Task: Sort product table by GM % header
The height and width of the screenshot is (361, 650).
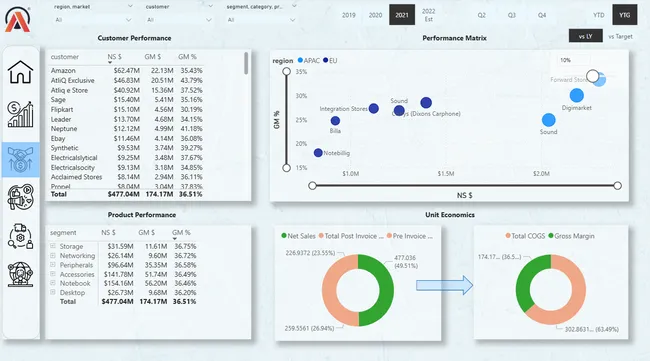Action: point(181,233)
